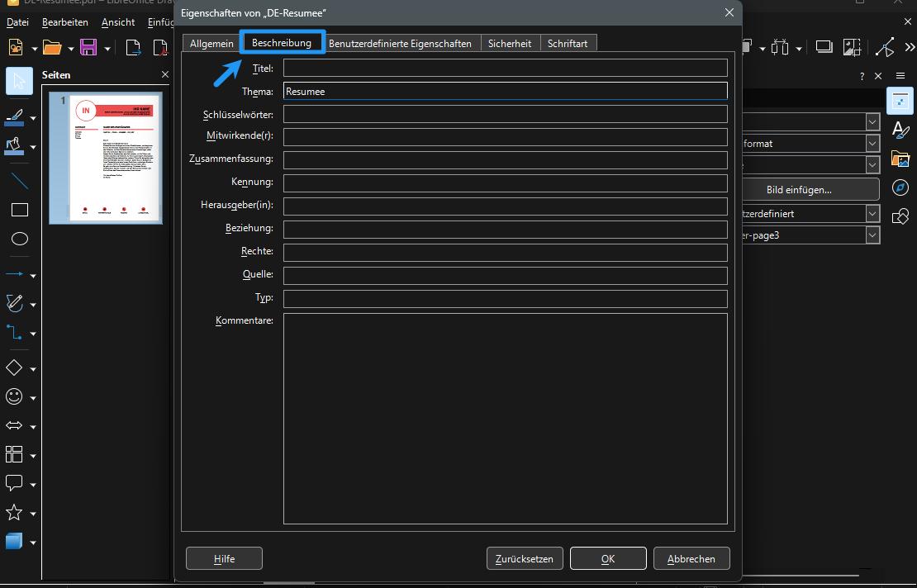
Task: Click the Abbrechen button
Action: 691,559
